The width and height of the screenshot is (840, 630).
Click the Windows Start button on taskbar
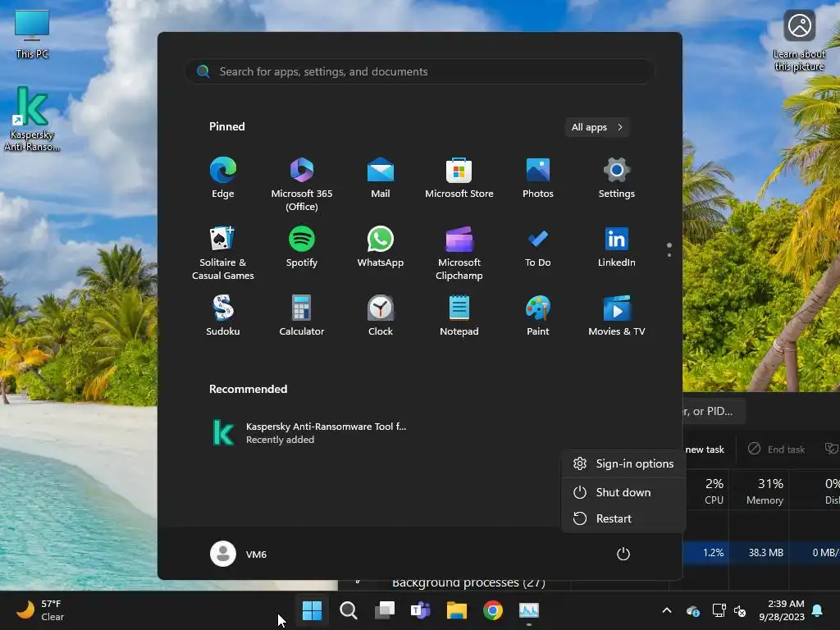(x=312, y=610)
